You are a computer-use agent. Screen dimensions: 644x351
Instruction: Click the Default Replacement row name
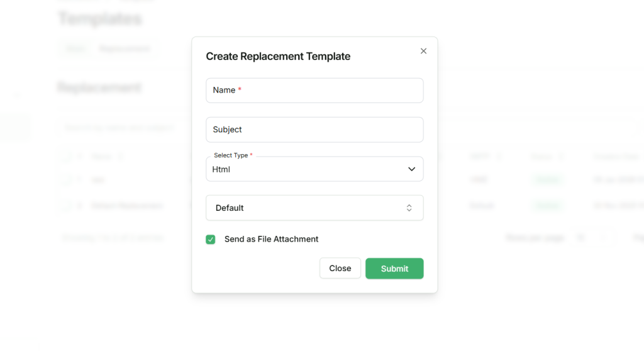[x=127, y=205]
